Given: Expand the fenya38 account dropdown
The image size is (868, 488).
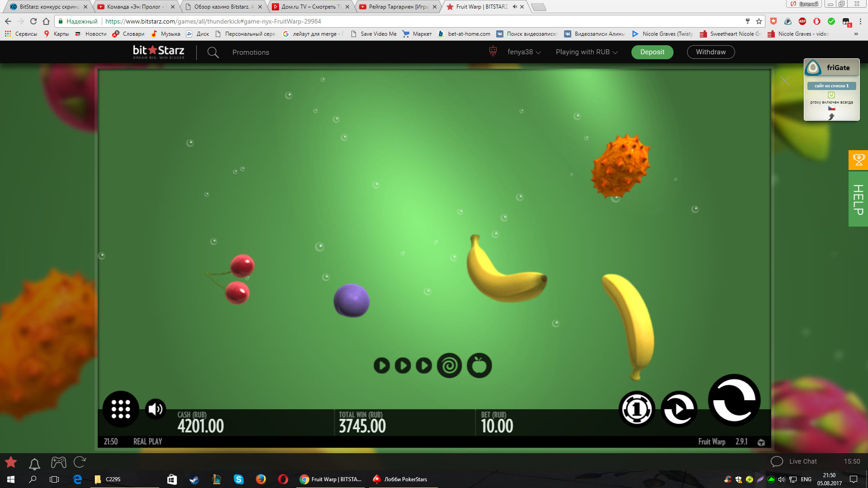Looking at the screenshot, I should click(524, 52).
